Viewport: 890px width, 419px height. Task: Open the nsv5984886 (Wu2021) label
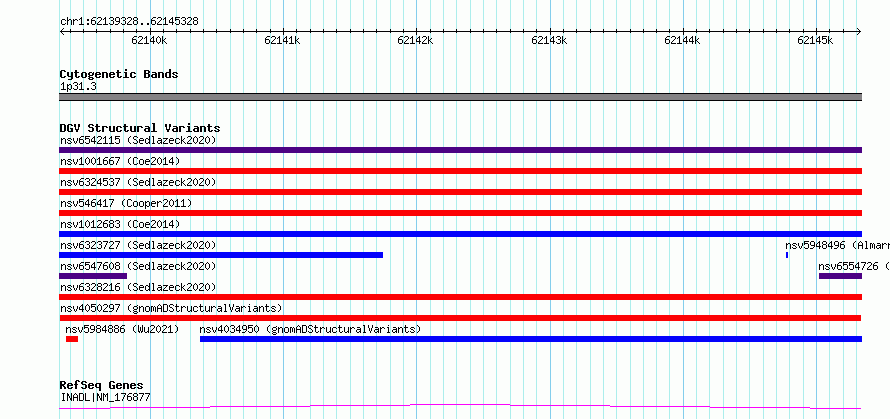point(122,329)
